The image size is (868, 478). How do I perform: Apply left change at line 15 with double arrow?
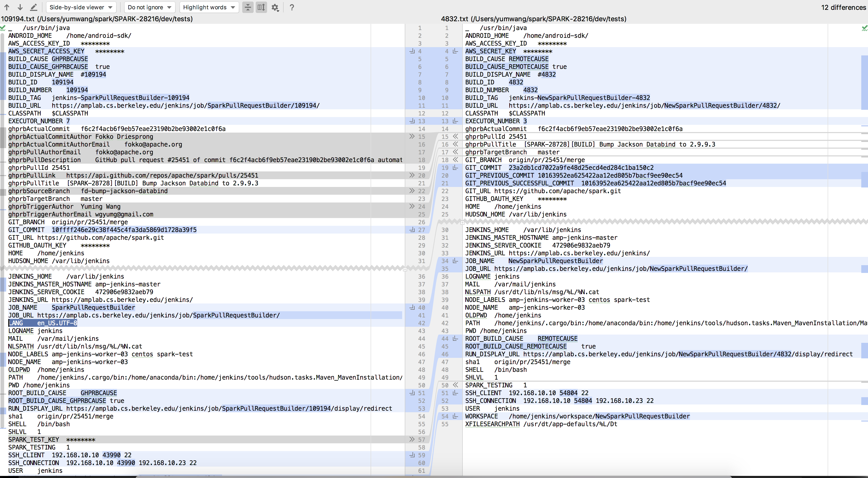(x=412, y=136)
